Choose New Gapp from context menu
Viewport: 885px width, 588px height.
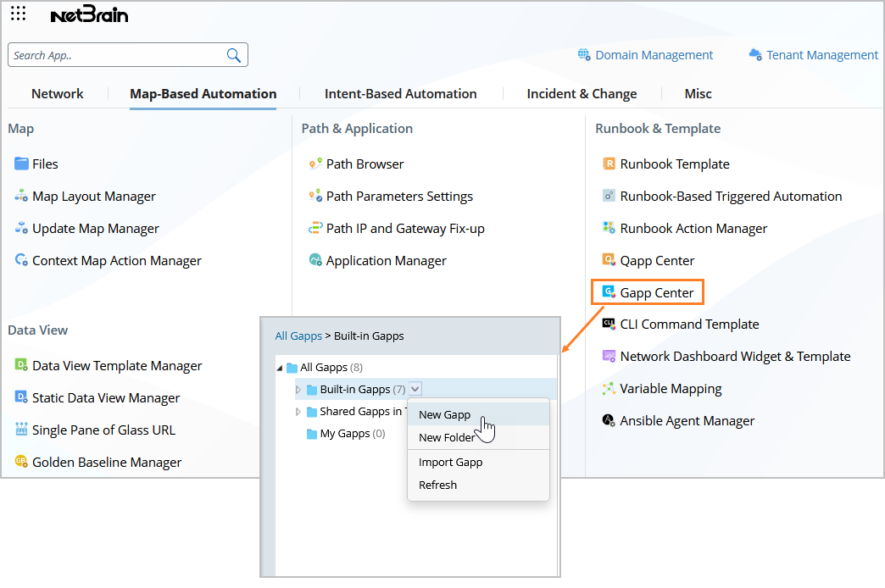pos(444,415)
